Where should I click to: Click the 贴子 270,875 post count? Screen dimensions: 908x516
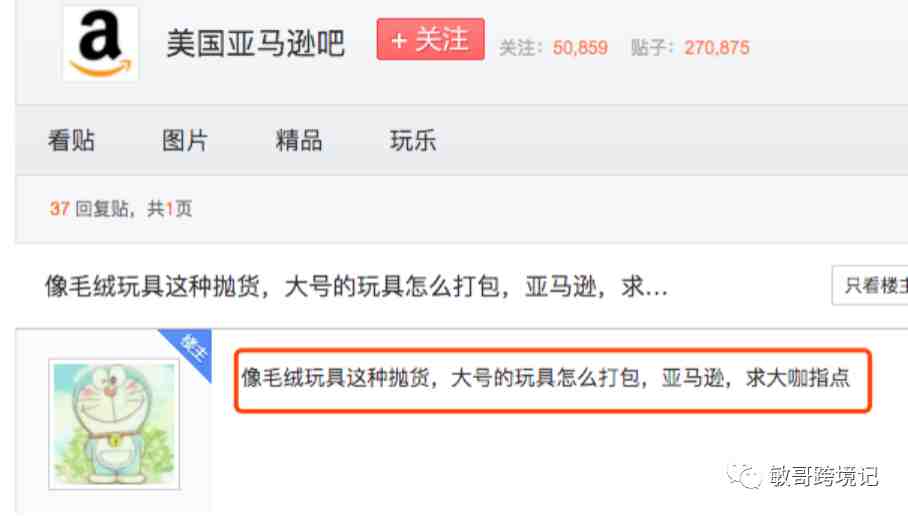[x=690, y=47]
